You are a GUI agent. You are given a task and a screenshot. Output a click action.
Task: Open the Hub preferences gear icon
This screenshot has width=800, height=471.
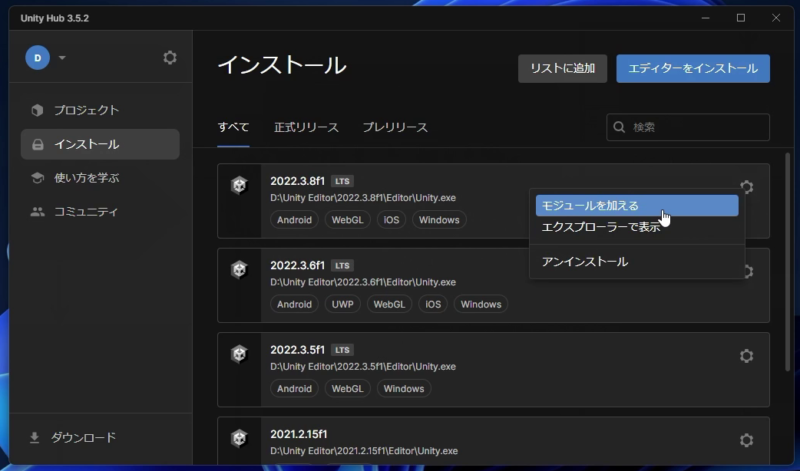tap(170, 58)
